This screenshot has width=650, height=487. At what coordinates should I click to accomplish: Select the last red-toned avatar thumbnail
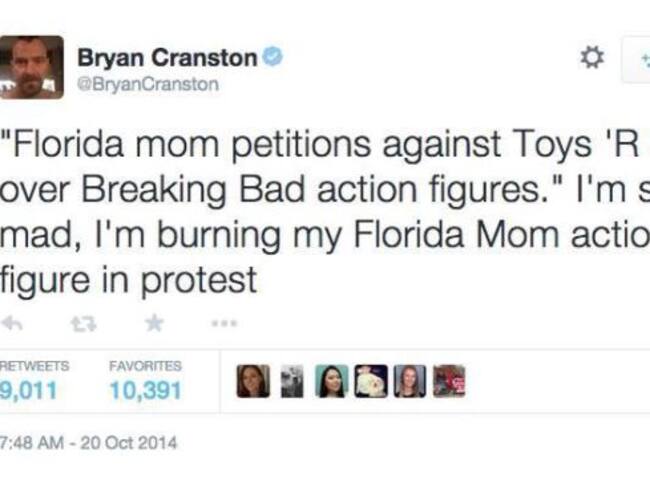tap(448, 381)
